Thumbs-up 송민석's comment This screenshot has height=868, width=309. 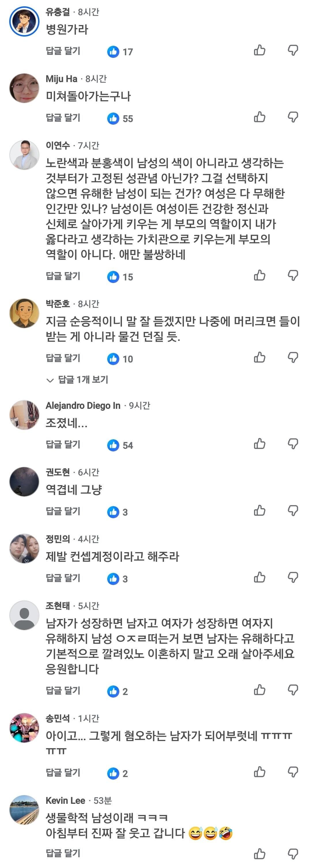pyautogui.click(x=259, y=772)
